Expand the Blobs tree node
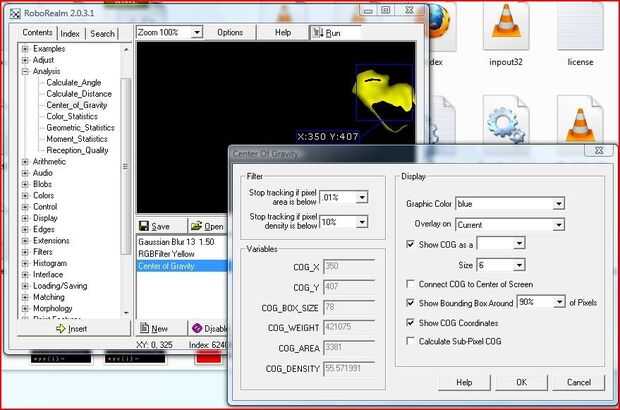Screen dimensions: 620x410 point(25,184)
